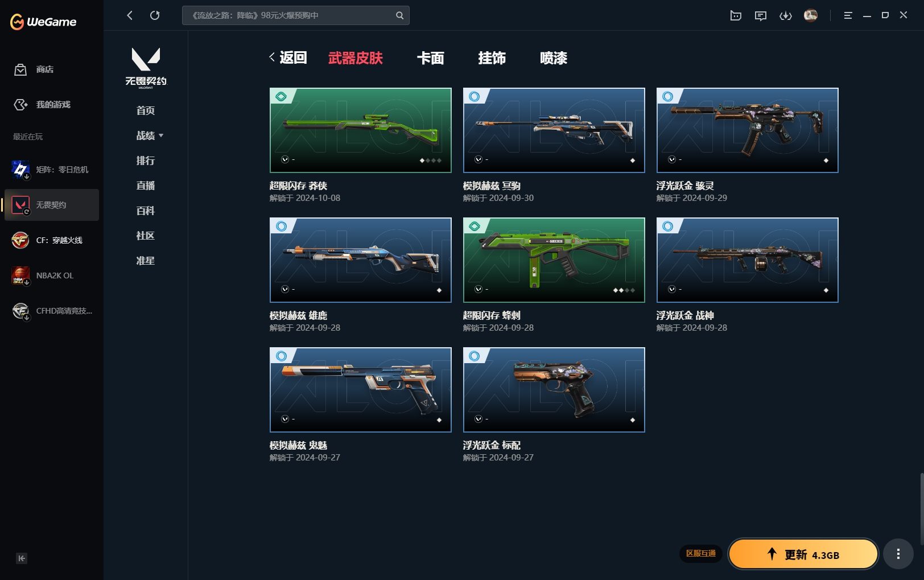Open 首页 in game menu
924x580 pixels.
pos(146,110)
